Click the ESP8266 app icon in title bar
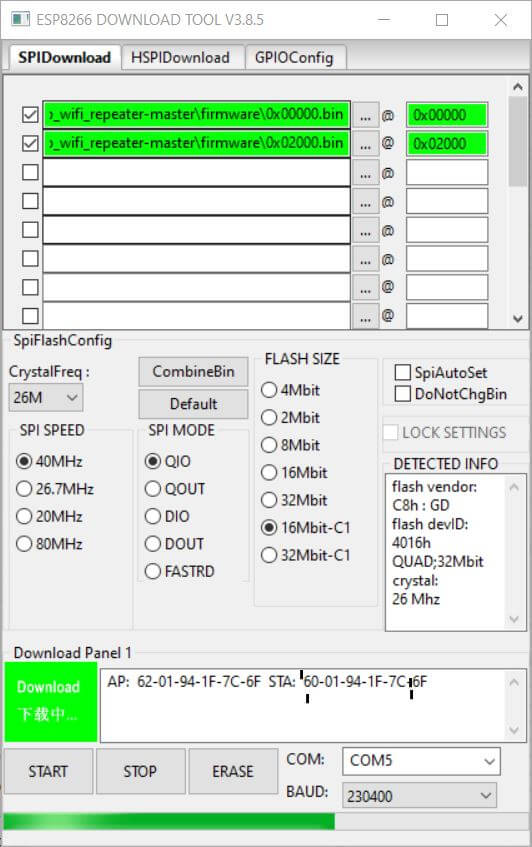The height and width of the screenshot is (847, 532). point(21,19)
